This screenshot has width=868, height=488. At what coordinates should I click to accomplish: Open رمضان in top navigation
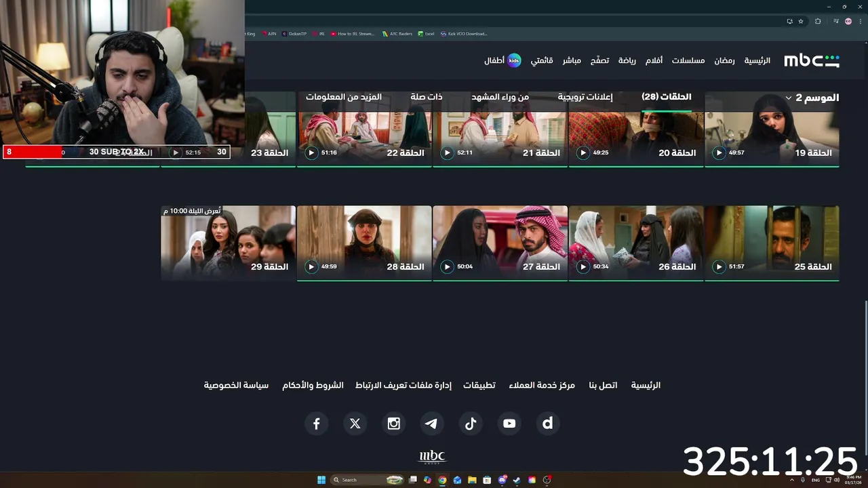coord(724,60)
